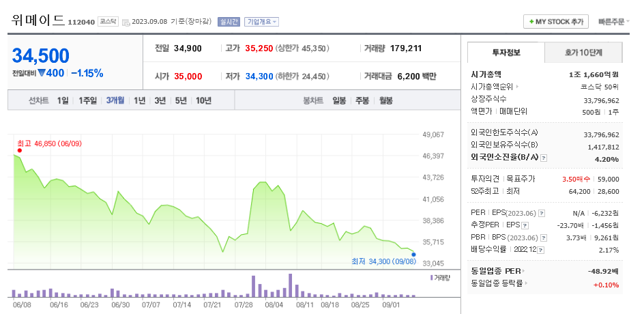Open the 빠른주문 dropdown

pos(613,22)
